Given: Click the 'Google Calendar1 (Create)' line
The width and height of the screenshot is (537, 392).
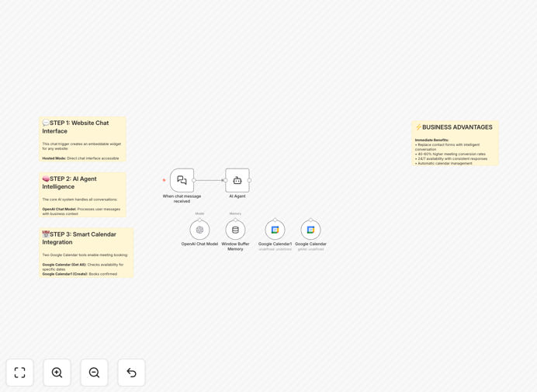Looking at the screenshot, I should click(80, 274).
